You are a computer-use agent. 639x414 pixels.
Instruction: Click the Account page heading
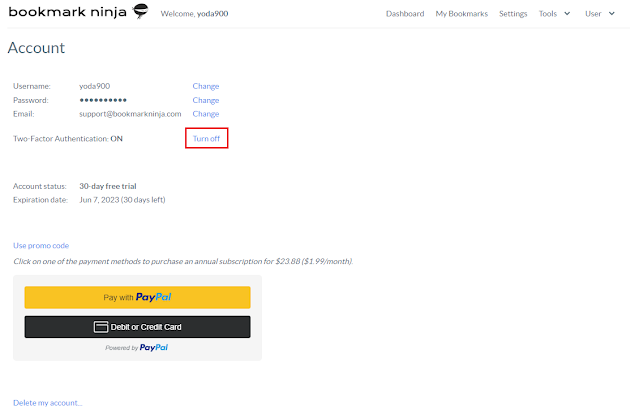click(36, 48)
